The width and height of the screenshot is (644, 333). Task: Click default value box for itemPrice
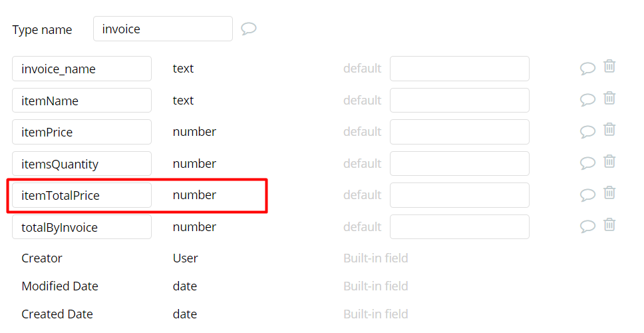[x=459, y=132]
